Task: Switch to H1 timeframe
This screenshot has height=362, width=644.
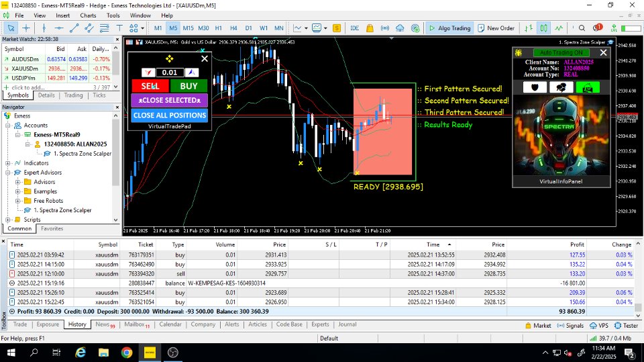Action: click(219, 28)
